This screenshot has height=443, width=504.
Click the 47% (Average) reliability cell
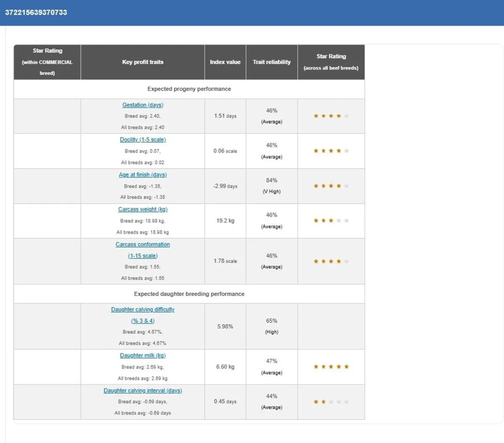point(272,367)
